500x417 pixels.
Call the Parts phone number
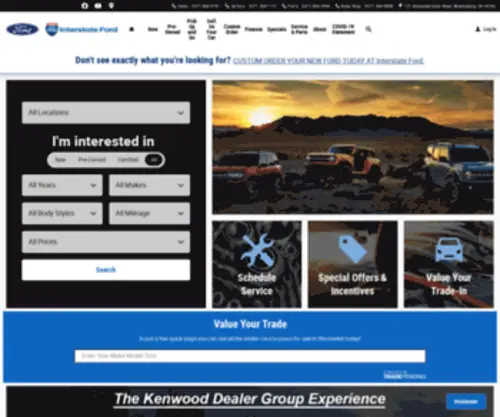(306, 6)
